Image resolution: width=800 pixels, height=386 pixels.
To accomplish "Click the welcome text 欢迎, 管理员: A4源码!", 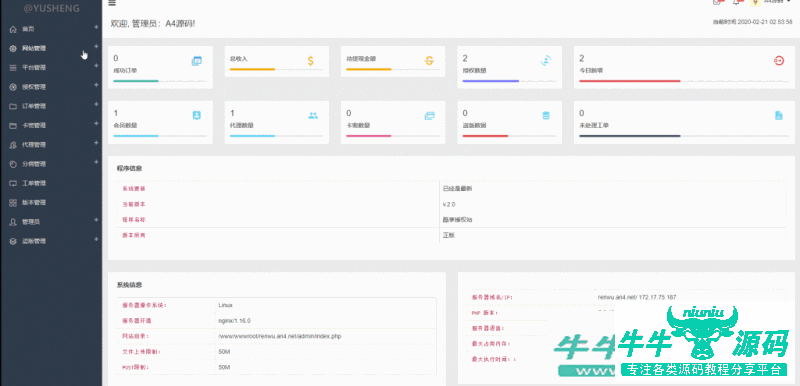I will point(153,23).
